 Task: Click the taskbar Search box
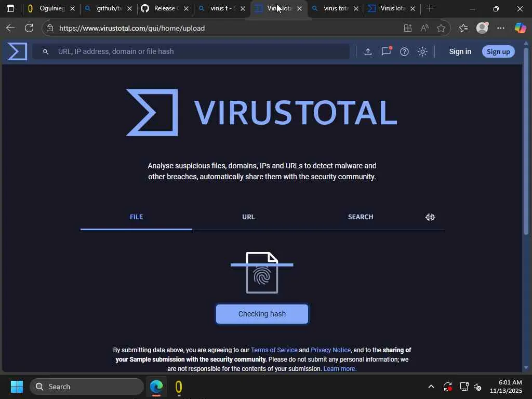(x=87, y=387)
